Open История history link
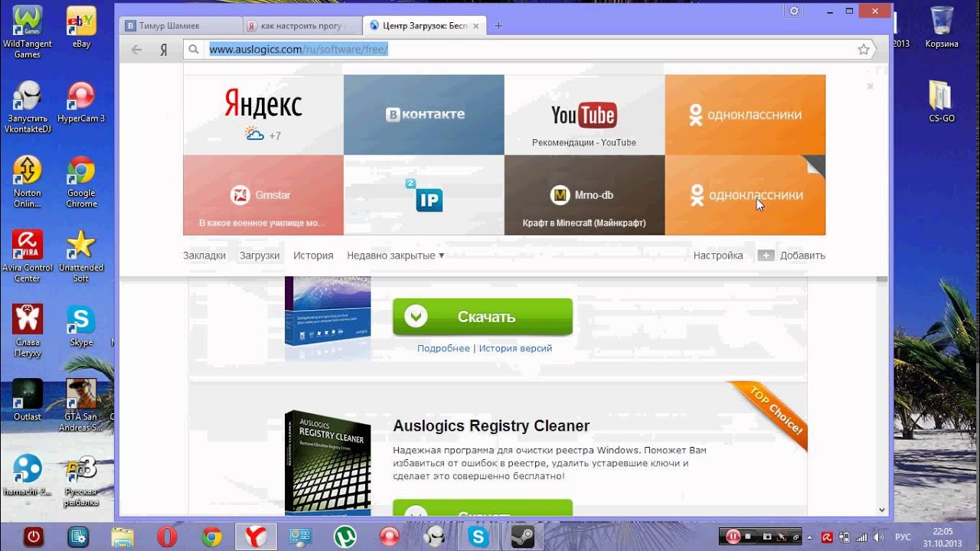This screenshot has height=551, width=980. 313,256
